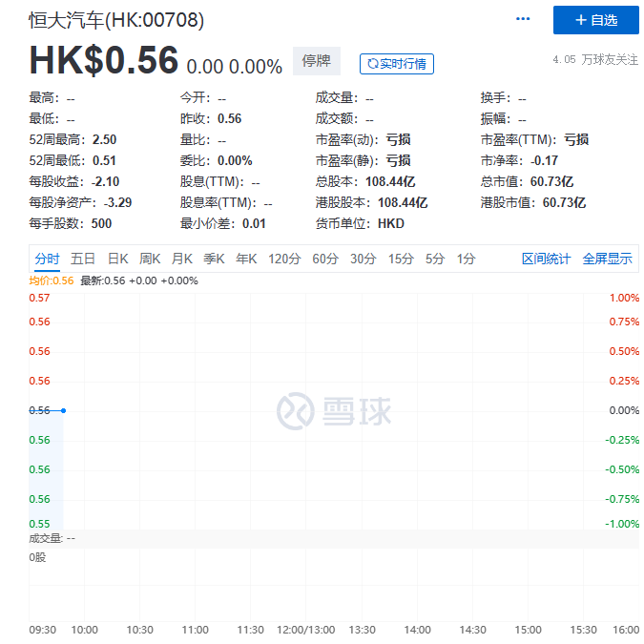Add stock with the 自选 button

pyautogui.click(x=595, y=20)
